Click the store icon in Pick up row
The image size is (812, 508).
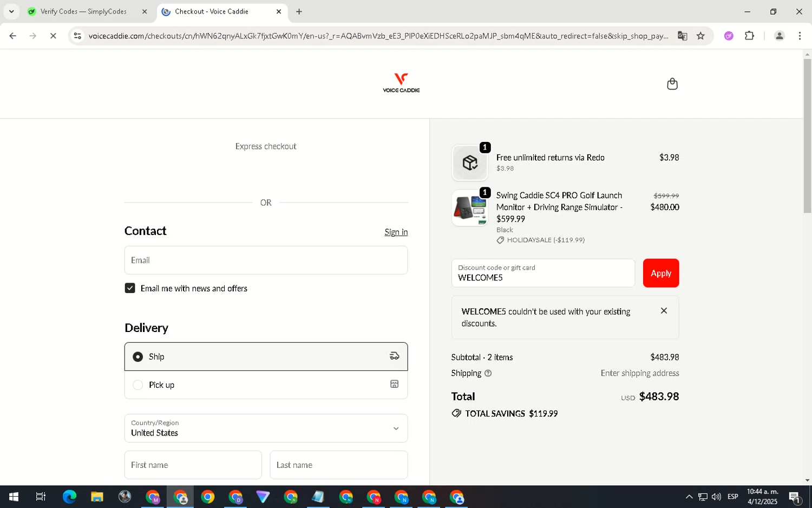click(x=394, y=385)
